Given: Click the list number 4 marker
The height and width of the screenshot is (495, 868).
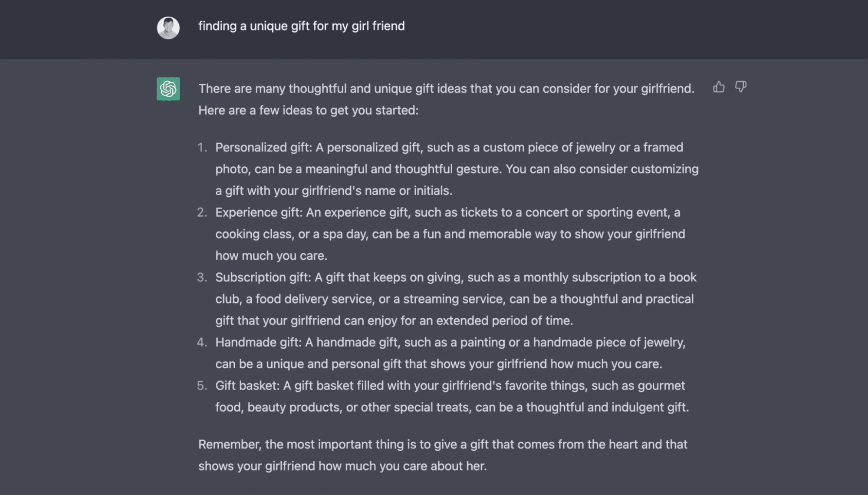Looking at the screenshot, I should click(x=202, y=343).
